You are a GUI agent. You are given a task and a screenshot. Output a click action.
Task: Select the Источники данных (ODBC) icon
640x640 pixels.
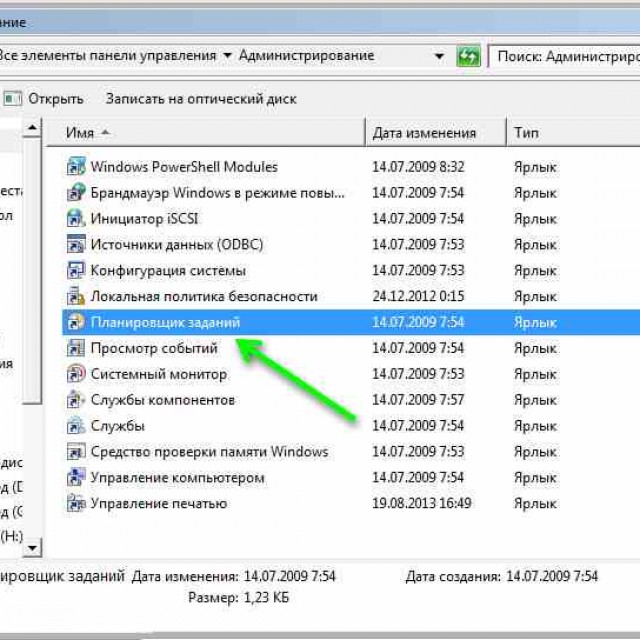click(76, 244)
